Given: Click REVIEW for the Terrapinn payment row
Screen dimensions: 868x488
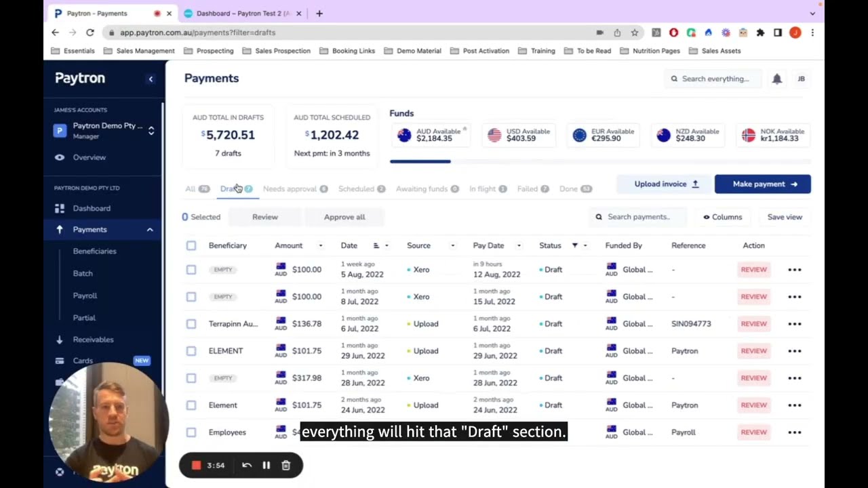Looking at the screenshot, I should pos(753,324).
